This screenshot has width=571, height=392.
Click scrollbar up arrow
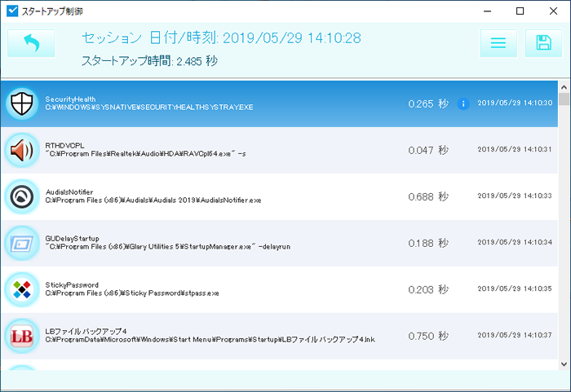[x=564, y=87]
